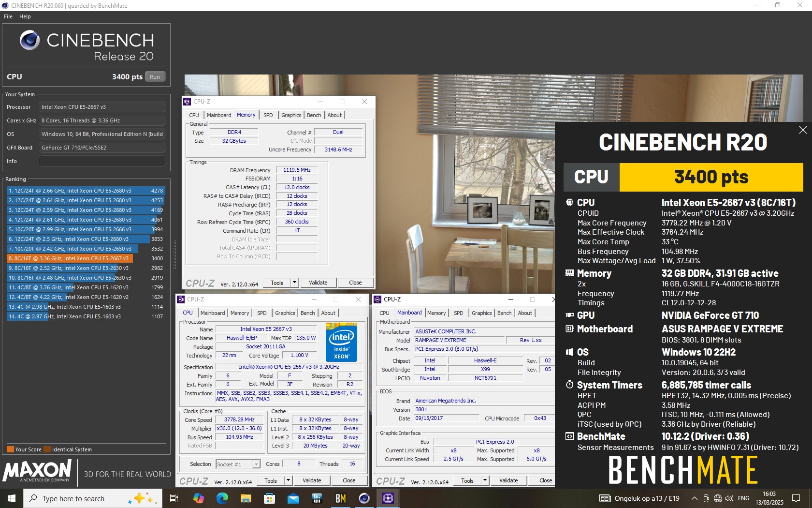Click the Windows Start button

(x=12, y=498)
